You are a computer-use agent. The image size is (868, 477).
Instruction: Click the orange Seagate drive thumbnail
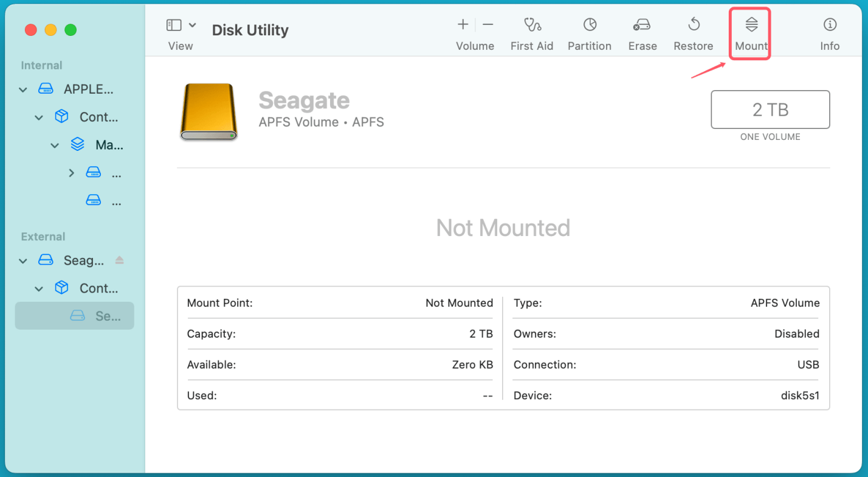click(x=208, y=113)
